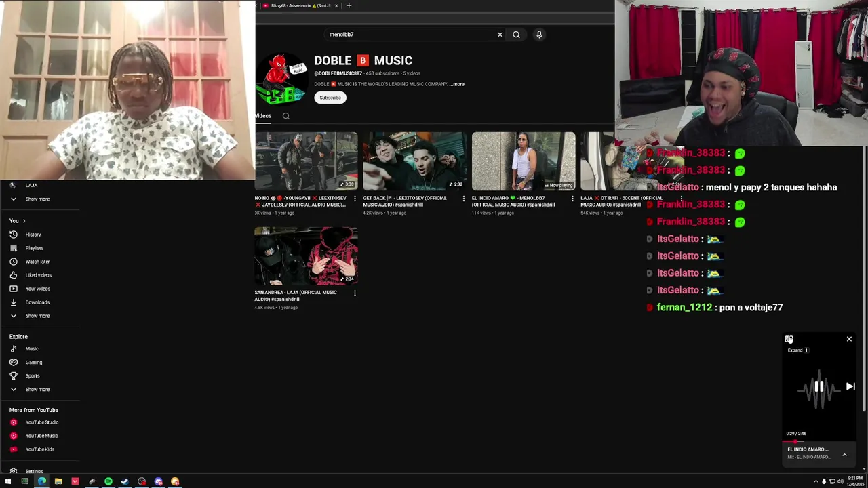Open LAJA channel in sidebar subscriptions

coord(31,185)
